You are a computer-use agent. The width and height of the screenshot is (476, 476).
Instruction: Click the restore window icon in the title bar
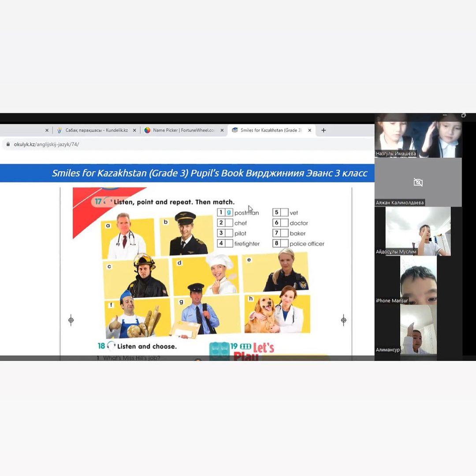click(464, 115)
